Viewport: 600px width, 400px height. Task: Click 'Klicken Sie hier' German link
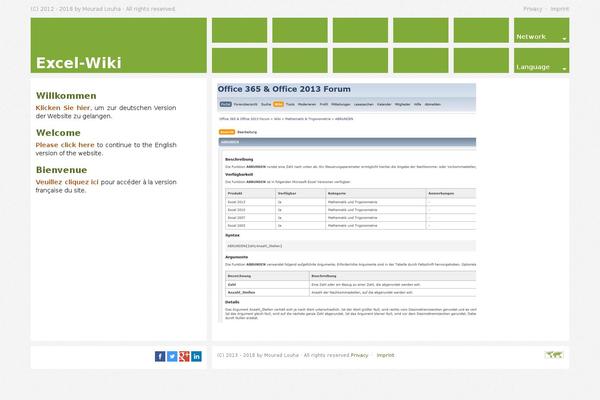(63, 108)
